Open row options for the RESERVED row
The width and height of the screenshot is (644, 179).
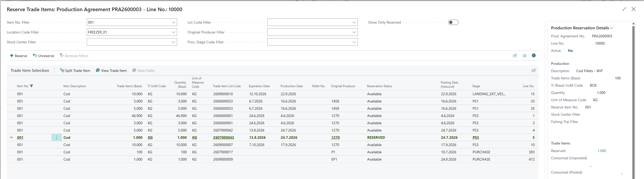(57, 137)
